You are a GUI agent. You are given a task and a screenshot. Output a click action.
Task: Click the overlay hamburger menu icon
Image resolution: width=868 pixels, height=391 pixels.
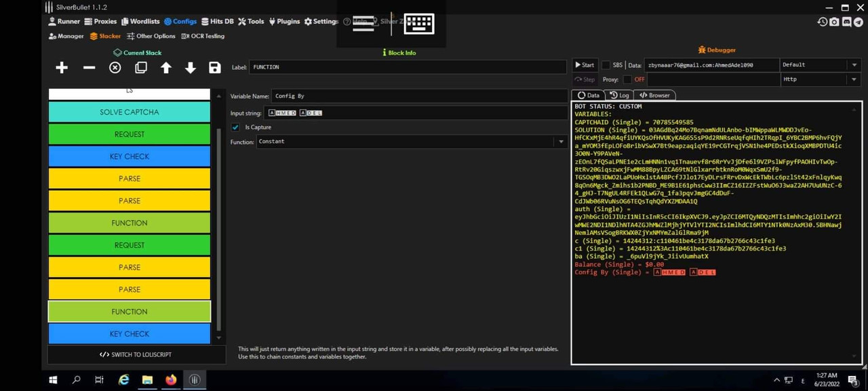click(363, 24)
